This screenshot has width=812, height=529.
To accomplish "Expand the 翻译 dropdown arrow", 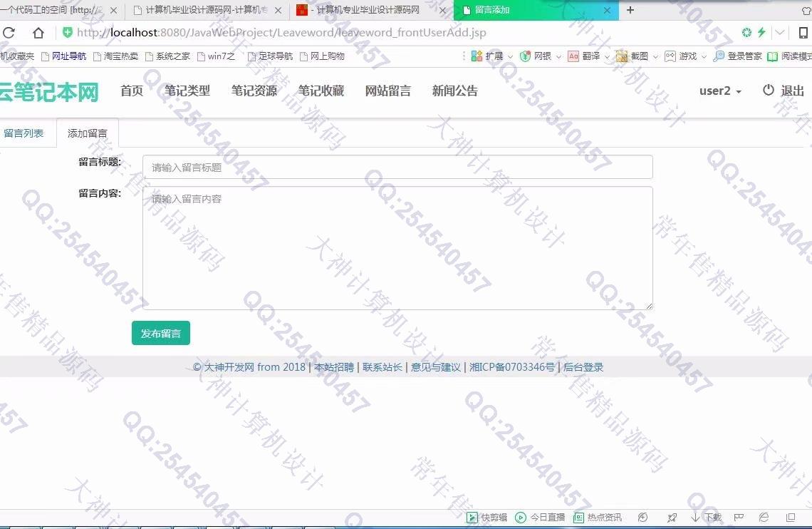I will [607, 57].
